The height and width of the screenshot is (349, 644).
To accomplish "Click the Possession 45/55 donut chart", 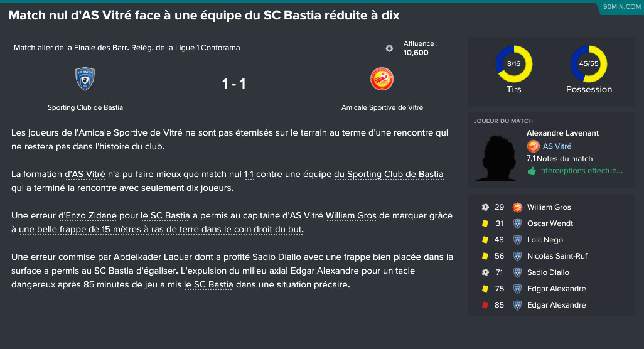I will (589, 63).
